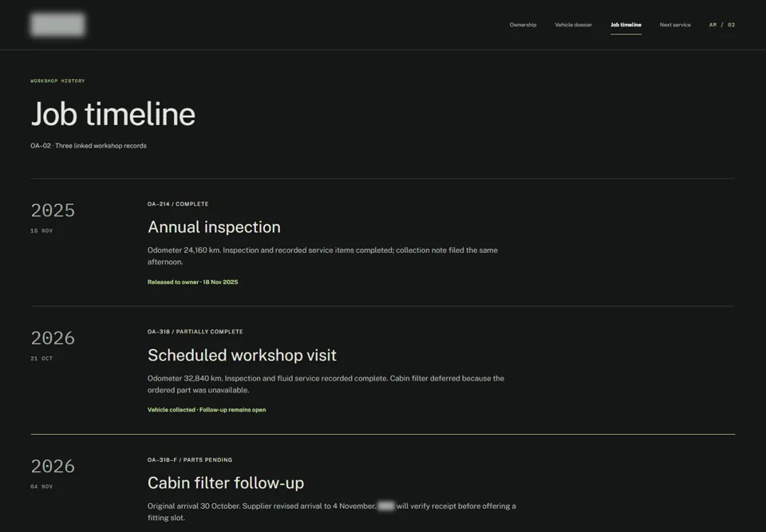Select the 2026 marker dated 04 NOV
The image size is (766, 532).
pos(53,466)
